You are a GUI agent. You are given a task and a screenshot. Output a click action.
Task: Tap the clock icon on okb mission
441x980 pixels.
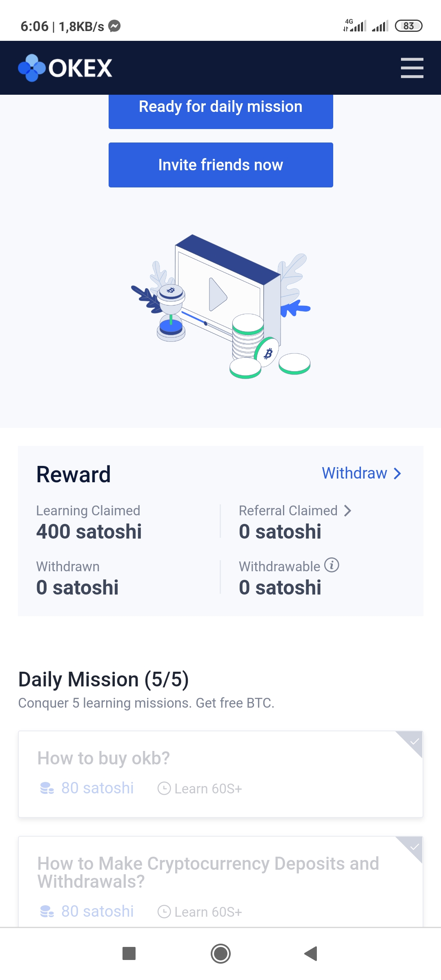(x=164, y=788)
